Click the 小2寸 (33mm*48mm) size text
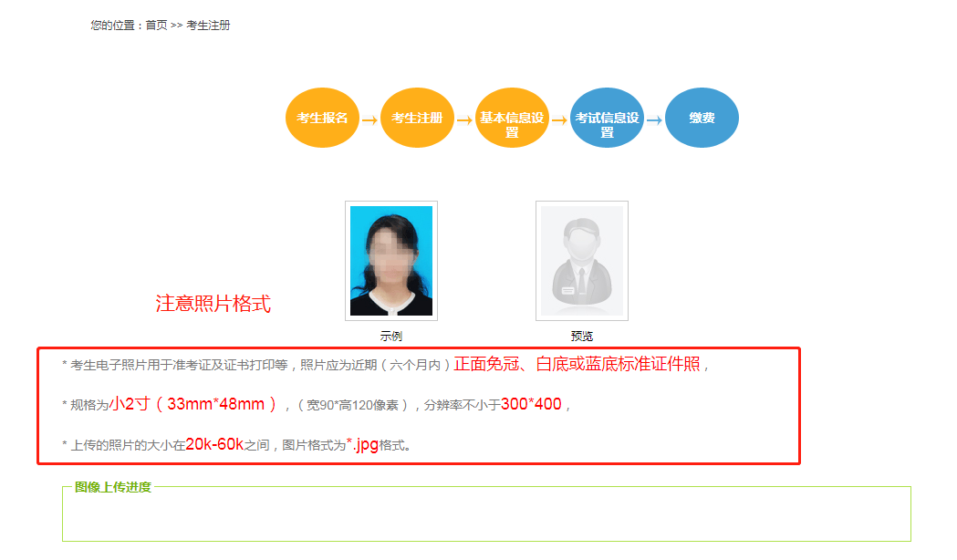Image resolution: width=957 pixels, height=560 pixels. pyautogui.click(x=192, y=404)
